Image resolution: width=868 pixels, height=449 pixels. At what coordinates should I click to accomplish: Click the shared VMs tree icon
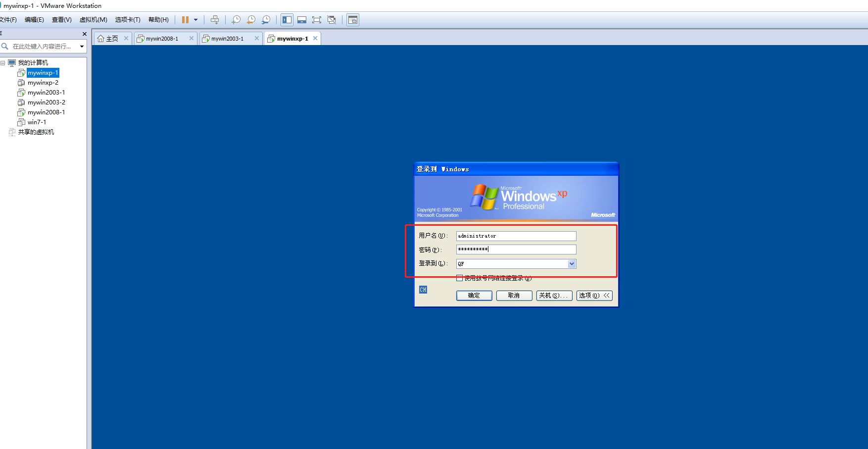click(x=12, y=132)
